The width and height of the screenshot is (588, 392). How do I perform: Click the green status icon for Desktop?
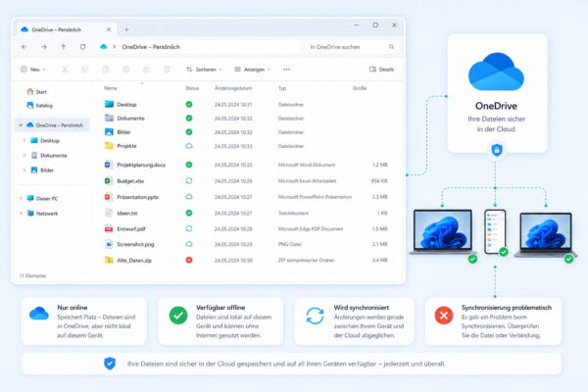pos(189,104)
